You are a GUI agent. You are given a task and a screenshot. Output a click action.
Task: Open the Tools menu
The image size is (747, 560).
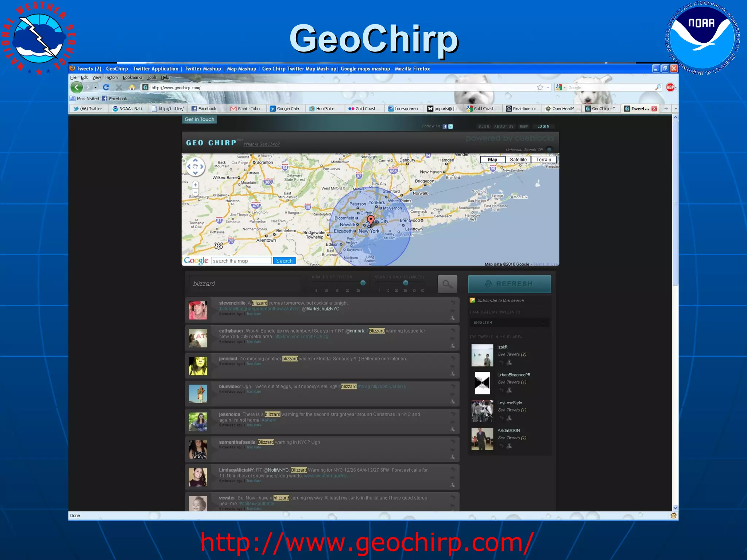click(x=152, y=77)
